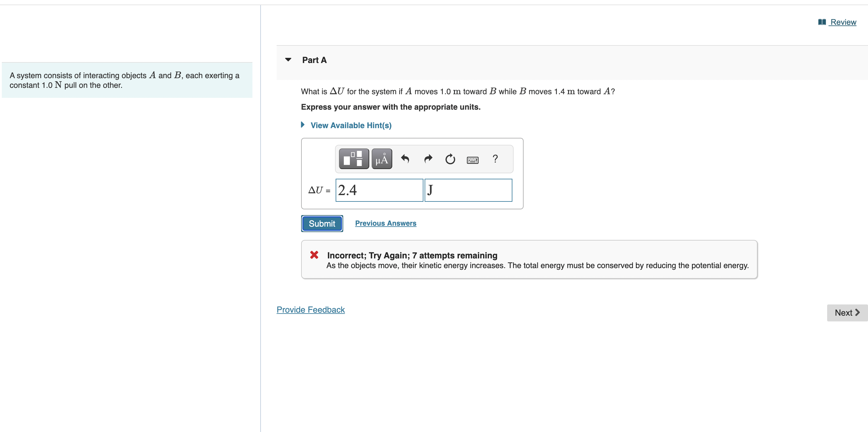Open Previous Answers
This screenshot has width=868, height=432.
click(x=386, y=223)
